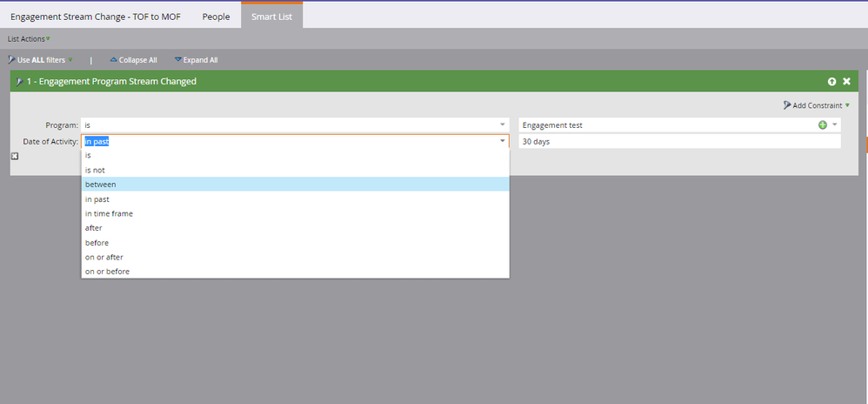The height and width of the screenshot is (404, 868).
Task: Click the filter icon next to filter title
Action: click(19, 82)
